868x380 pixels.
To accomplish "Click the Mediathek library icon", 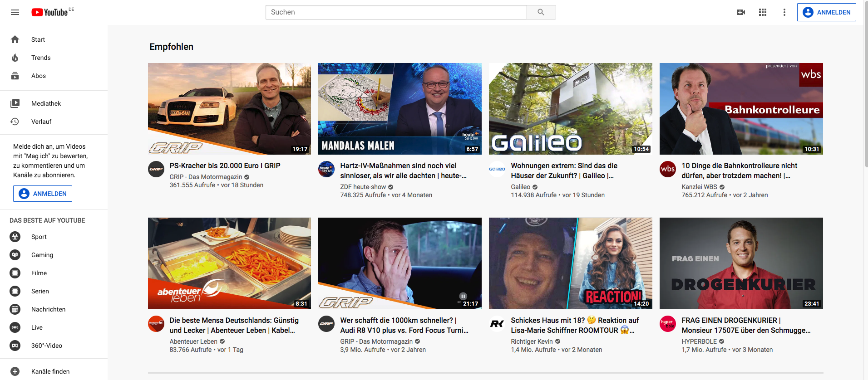I will 15,103.
